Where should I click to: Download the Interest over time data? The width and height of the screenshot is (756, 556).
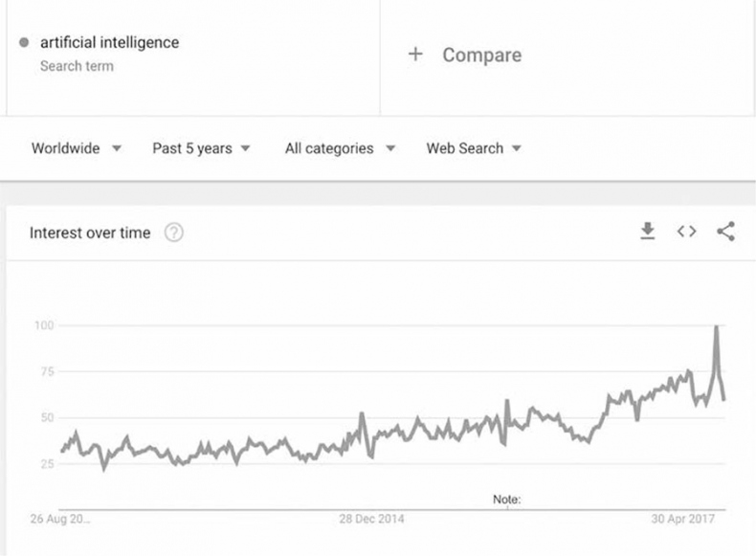(x=648, y=231)
